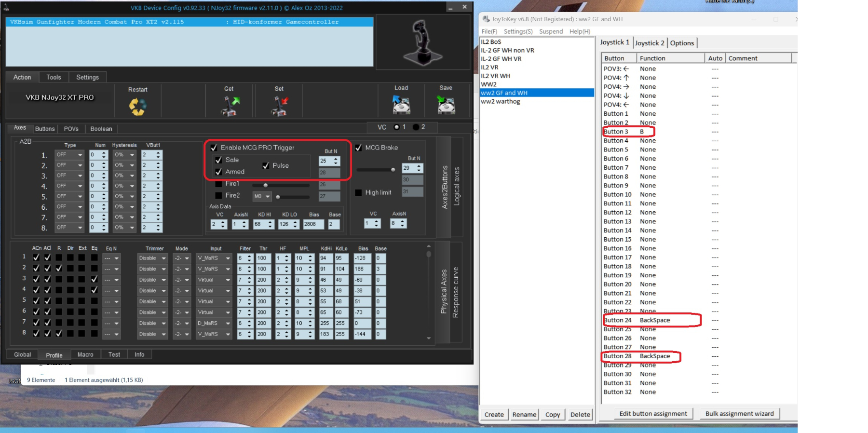Click the Bias input field showing 2808
This screenshot has width=868, height=433.
click(x=313, y=224)
